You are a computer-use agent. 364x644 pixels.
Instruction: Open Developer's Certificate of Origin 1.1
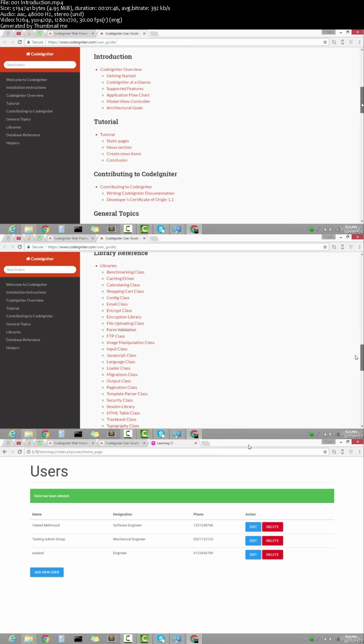(140, 199)
